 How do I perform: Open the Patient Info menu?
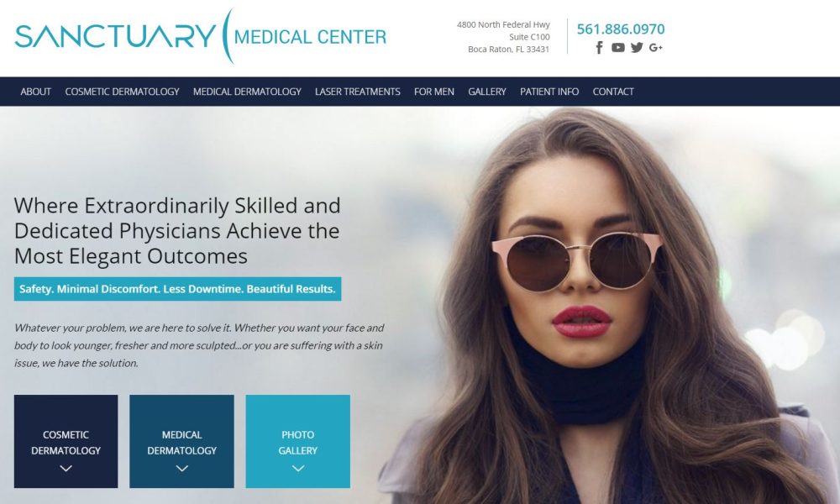(549, 92)
